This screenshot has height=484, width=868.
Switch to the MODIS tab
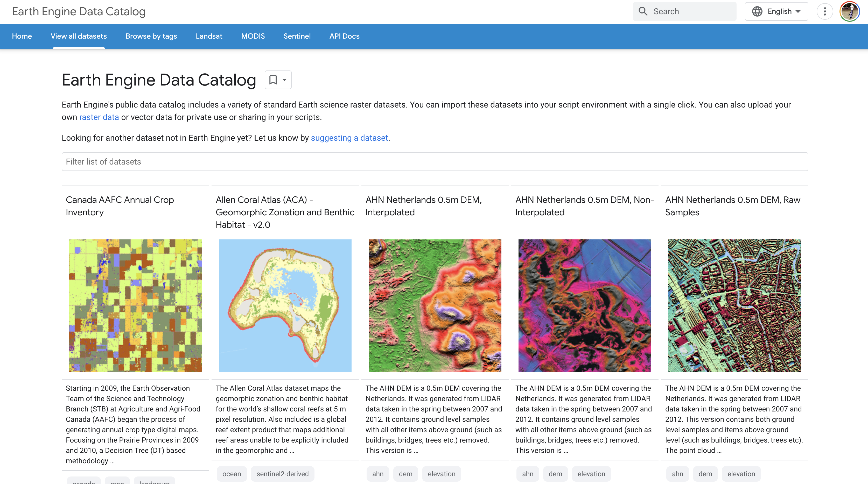pos(253,36)
